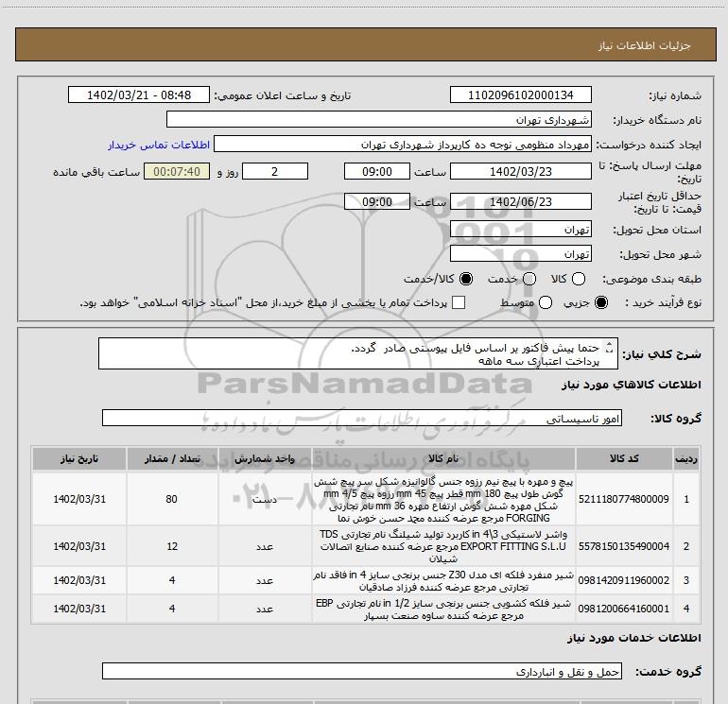Click service group field حمل و نقل و انبارداری
This screenshot has width=728, height=704.
tap(362, 671)
